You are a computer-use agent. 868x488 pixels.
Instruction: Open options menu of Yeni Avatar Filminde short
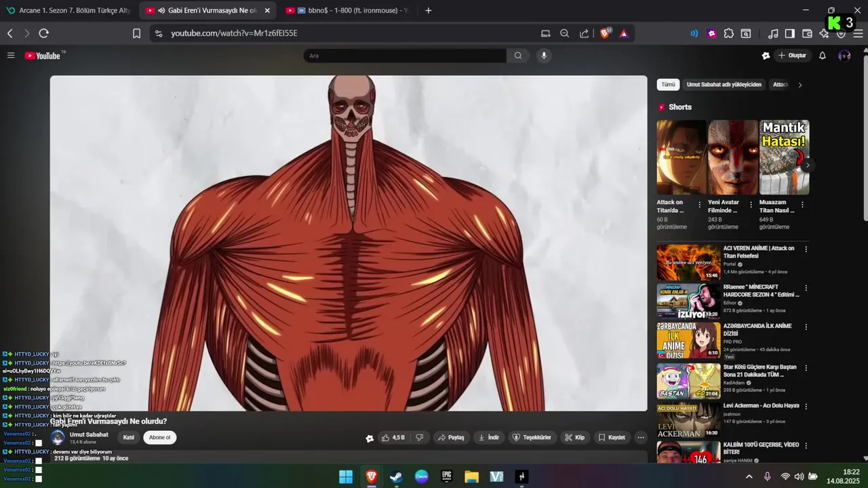tap(751, 204)
